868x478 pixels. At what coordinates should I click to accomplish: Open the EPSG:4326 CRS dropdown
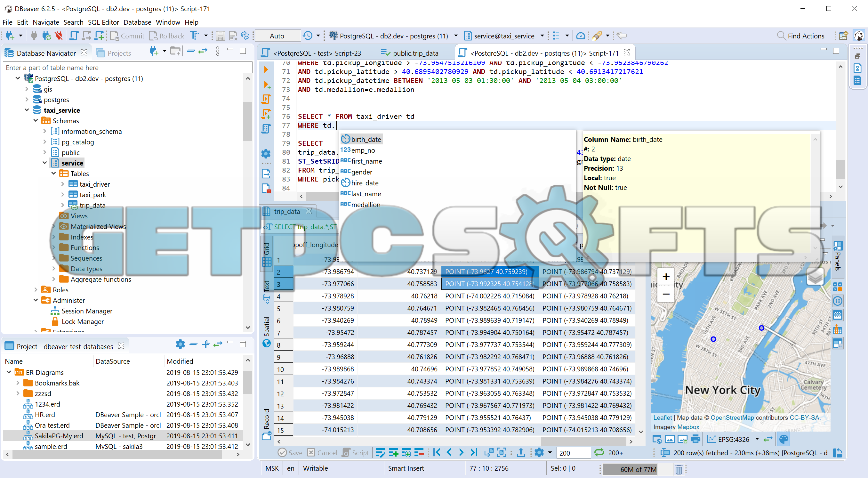(x=757, y=439)
